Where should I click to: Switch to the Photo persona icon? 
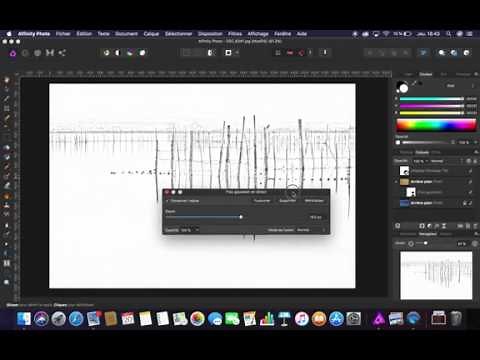pos(13,53)
